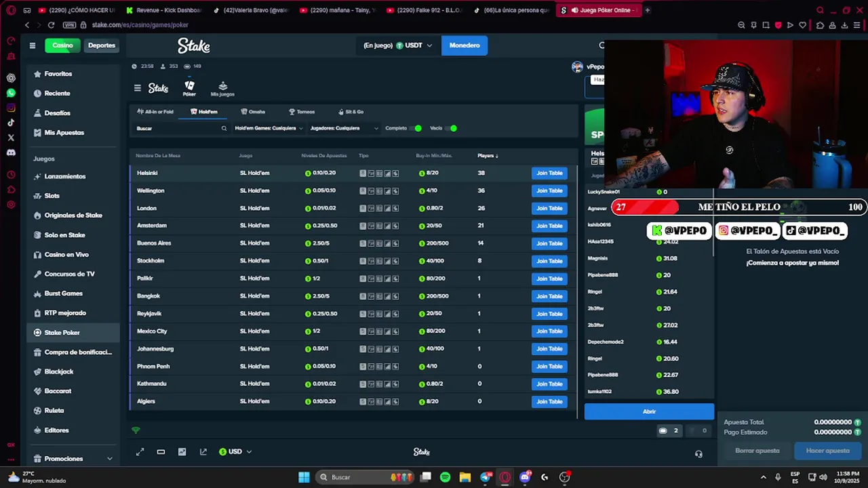The image size is (868, 488).
Task: Open the live support headset icon
Action: [x=698, y=453]
